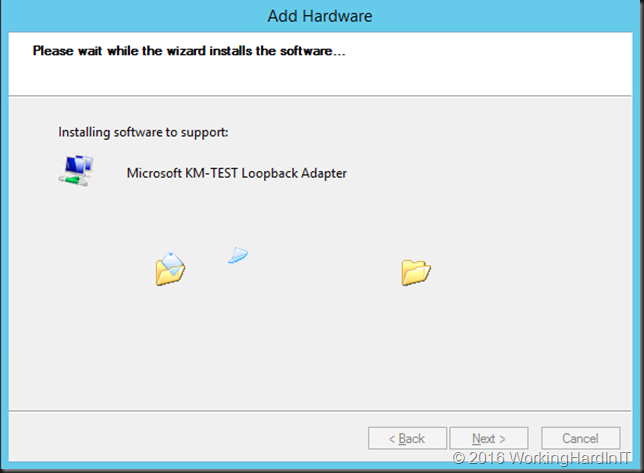The height and width of the screenshot is (473, 644).
Task: Go back with the Back button
Action: point(407,438)
